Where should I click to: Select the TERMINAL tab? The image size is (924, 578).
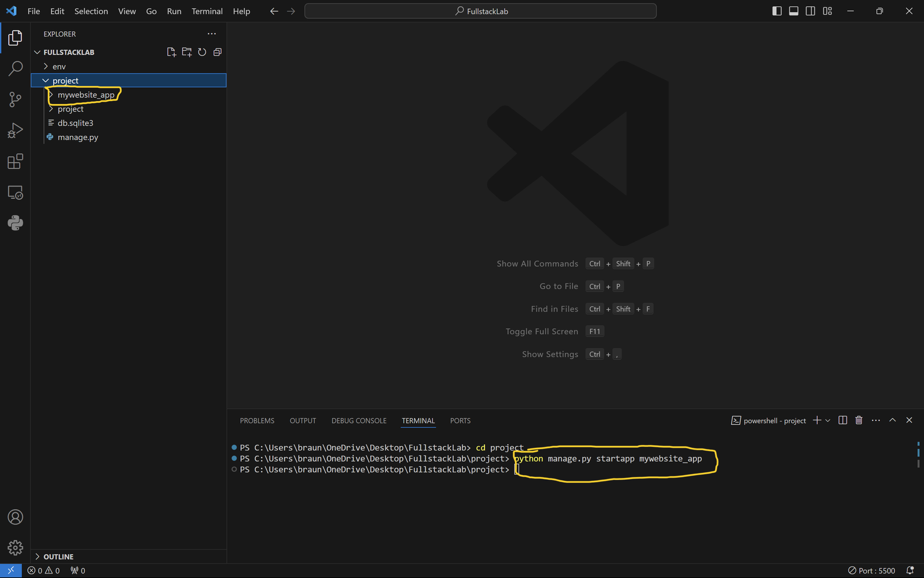click(x=418, y=421)
